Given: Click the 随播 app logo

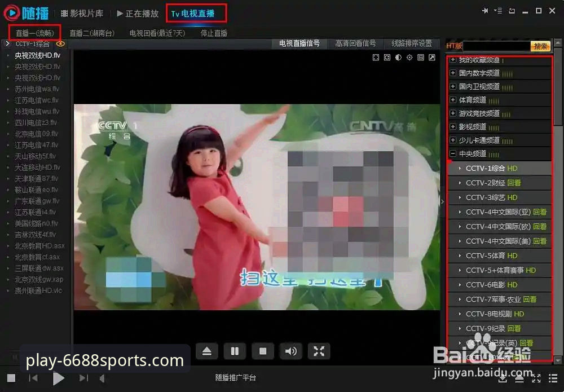Looking at the screenshot, I should [27, 14].
